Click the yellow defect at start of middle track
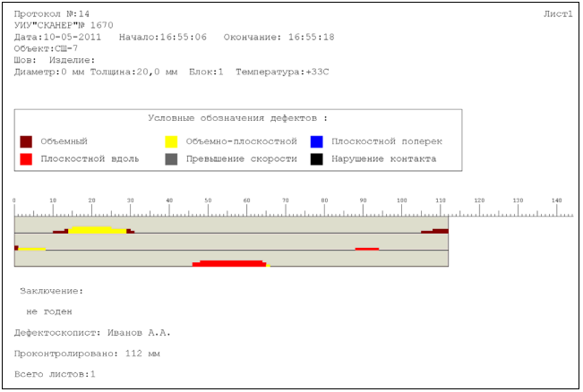Viewport: 583px width, 392px height. pyautogui.click(x=31, y=249)
